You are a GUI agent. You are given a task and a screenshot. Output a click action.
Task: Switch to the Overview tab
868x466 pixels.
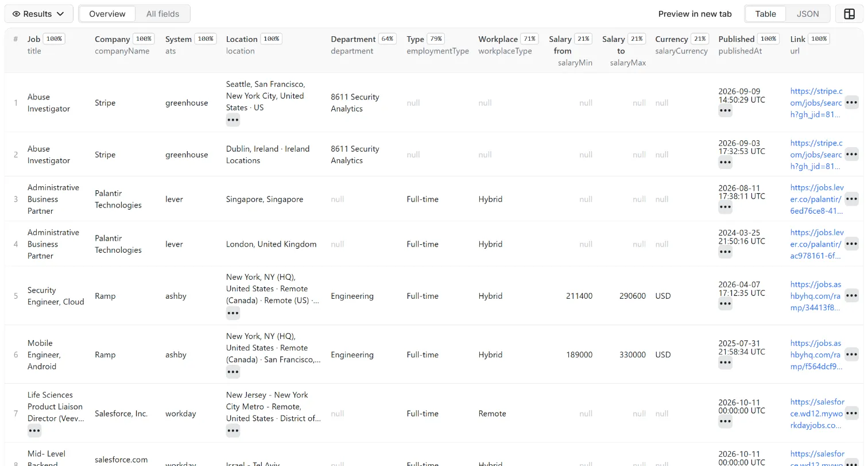click(107, 14)
